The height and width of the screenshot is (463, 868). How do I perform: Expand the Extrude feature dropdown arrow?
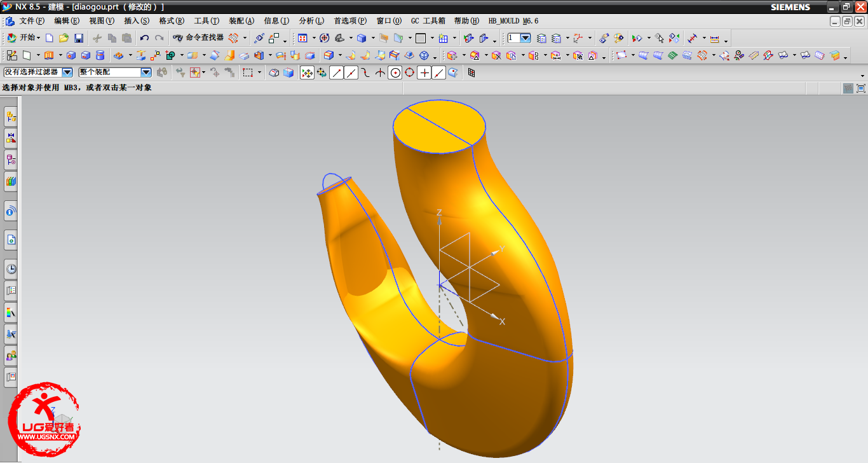[60, 55]
